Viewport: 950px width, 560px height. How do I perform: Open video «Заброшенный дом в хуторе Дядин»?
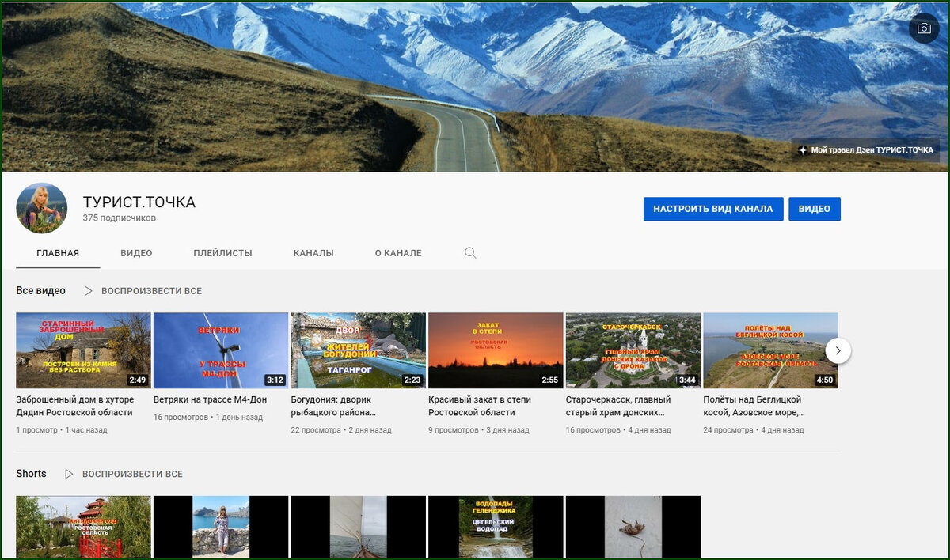[82, 350]
